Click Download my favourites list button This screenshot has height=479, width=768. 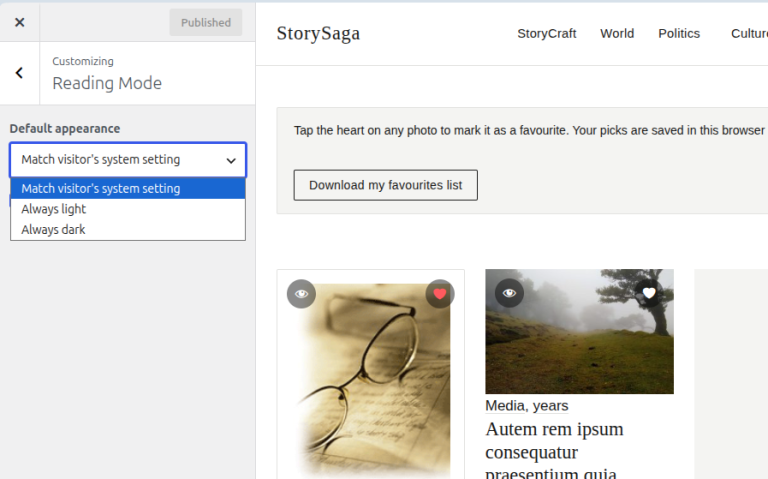coord(385,185)
